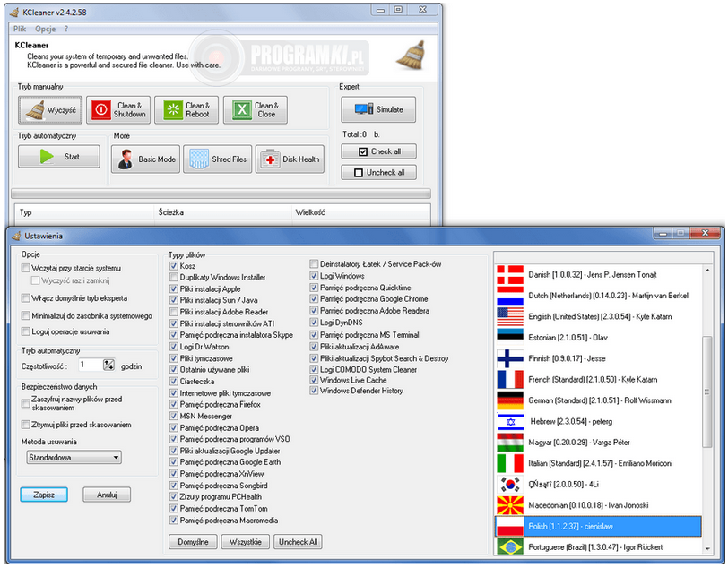
Task: Toggle the 'Zaszyfruj nazwy plików przed skasowaniem' checkbox
Action: point(25,403)
